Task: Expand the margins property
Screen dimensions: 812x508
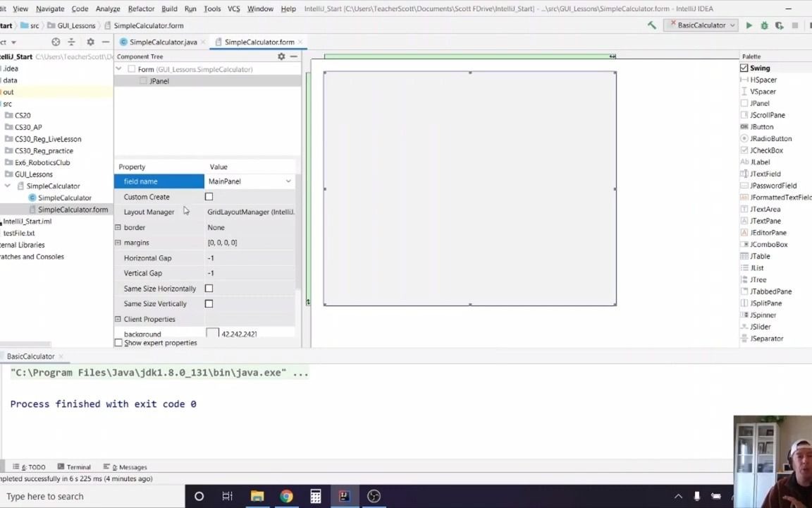Action: coord(118,243)
